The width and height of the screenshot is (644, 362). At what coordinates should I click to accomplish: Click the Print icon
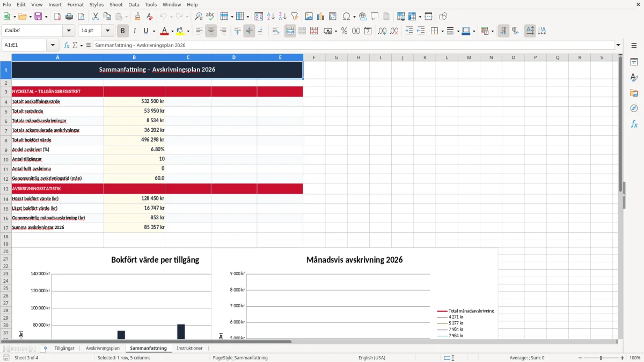69,17
